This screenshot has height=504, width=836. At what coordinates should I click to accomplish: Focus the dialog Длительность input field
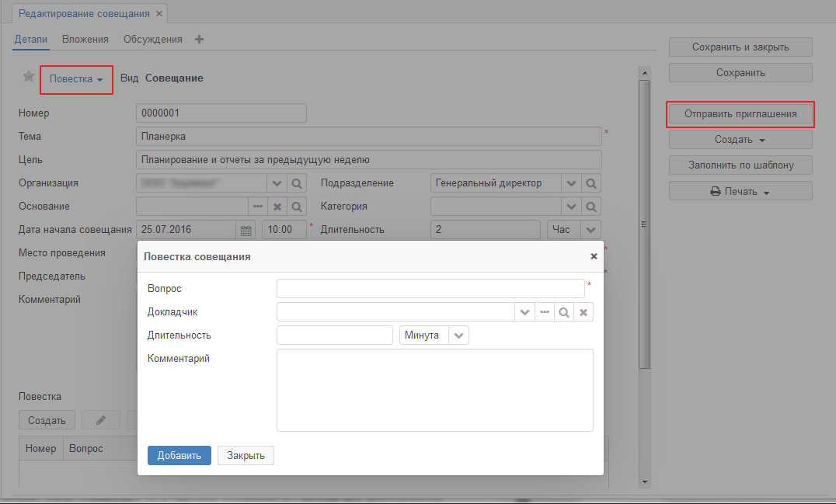point(335,335)
